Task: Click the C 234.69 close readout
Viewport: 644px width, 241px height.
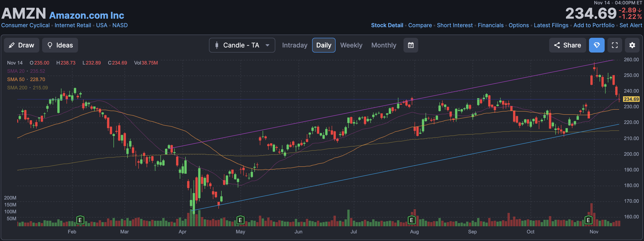Action: (118, 63)
